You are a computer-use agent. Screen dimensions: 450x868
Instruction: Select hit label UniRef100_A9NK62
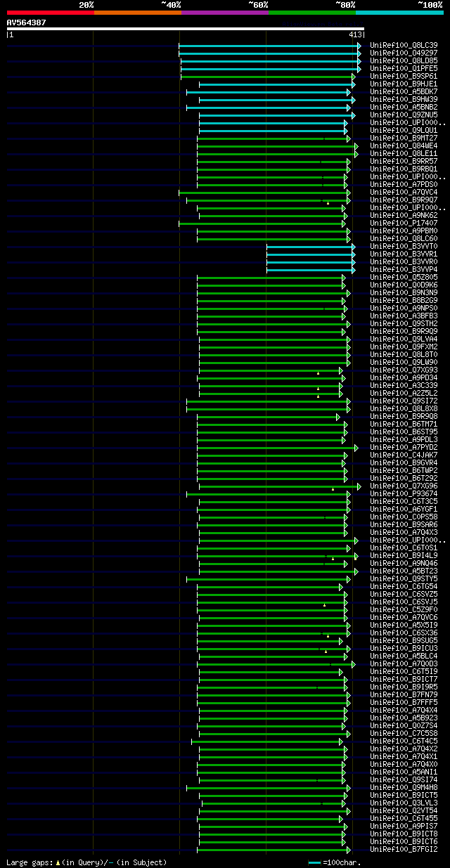pyautogui.click(x=404, y=215)
